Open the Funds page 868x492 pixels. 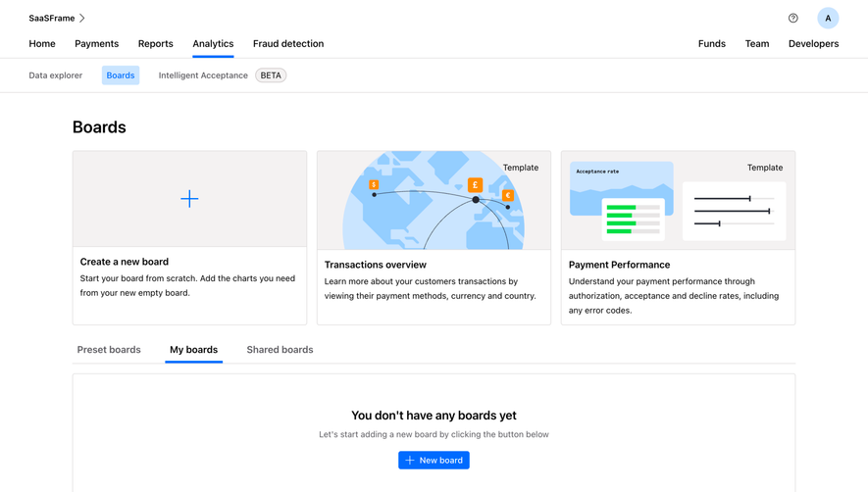coord(711,44)
